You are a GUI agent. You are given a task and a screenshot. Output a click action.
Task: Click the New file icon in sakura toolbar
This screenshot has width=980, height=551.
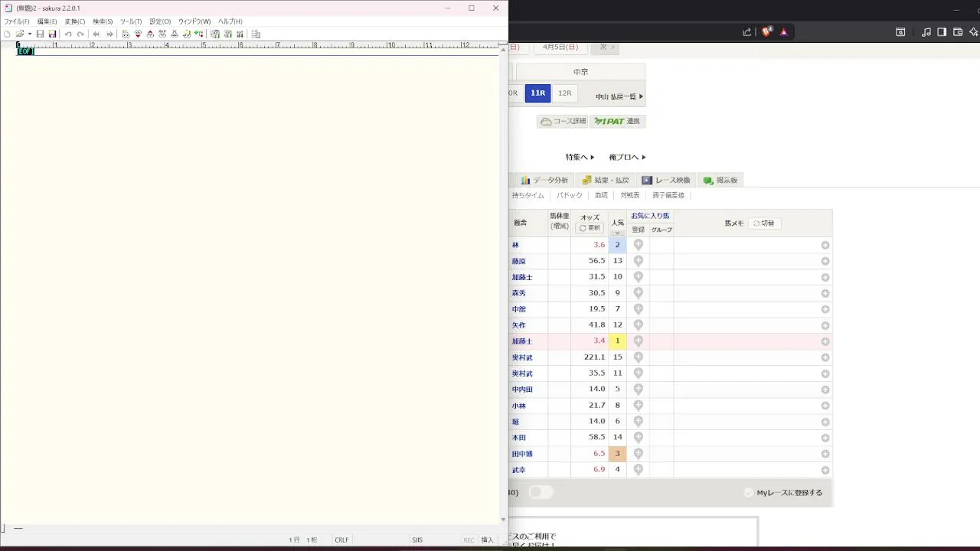(7, 34)
